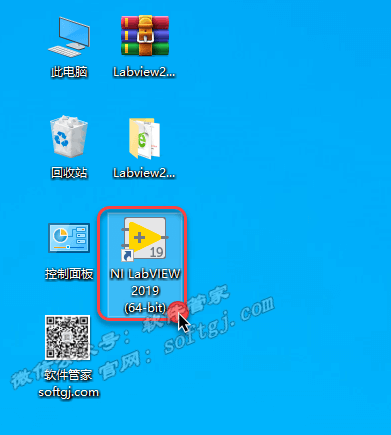Select the Labview2... folder icon
Screen dimensions: 391x435
145,138
